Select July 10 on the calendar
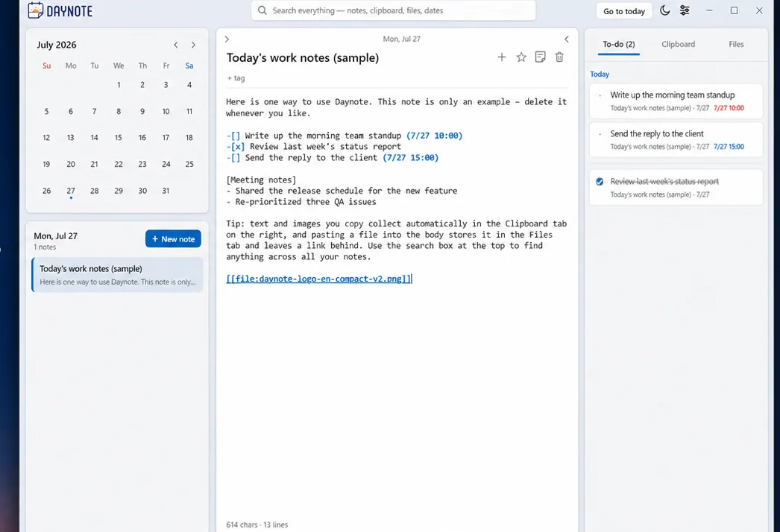 [x=166, y=111]
